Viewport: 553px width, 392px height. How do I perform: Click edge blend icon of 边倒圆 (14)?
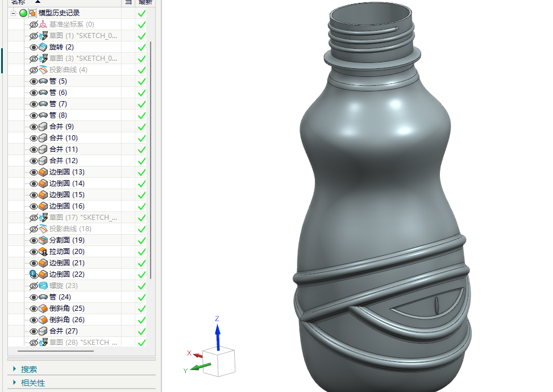[43, 184]
